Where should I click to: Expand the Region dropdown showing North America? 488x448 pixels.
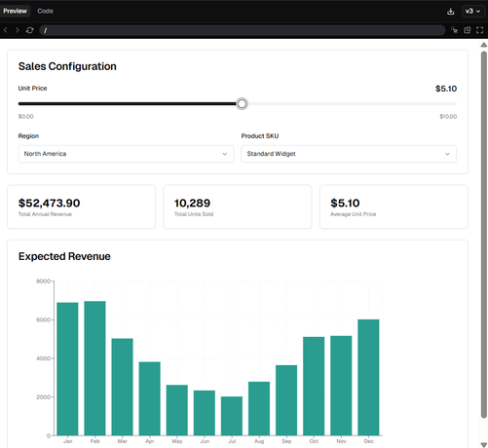[x=126, y=154]
